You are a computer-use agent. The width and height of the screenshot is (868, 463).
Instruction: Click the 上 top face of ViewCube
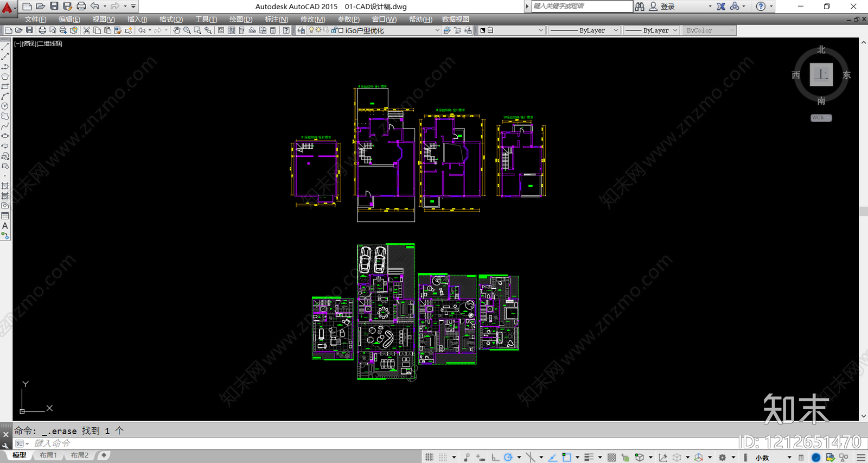821,74
